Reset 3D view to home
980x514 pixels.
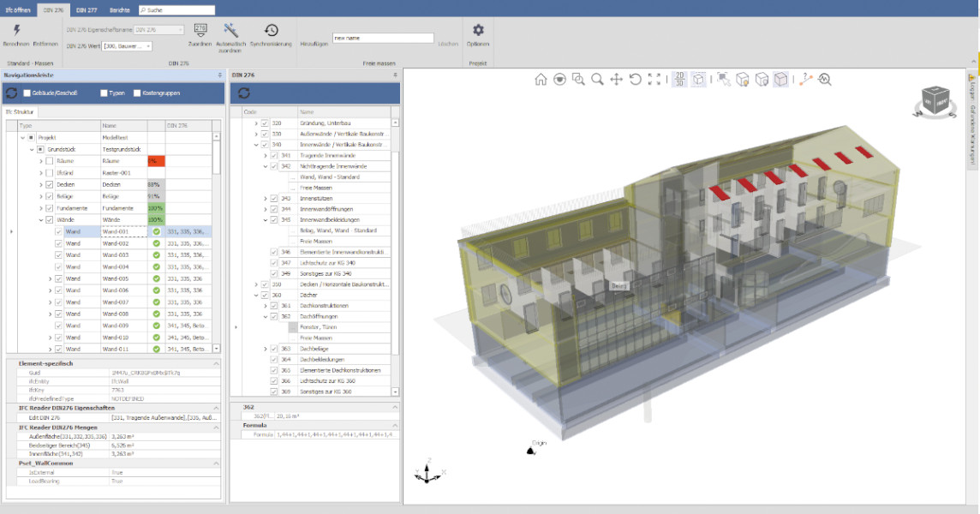541,80
